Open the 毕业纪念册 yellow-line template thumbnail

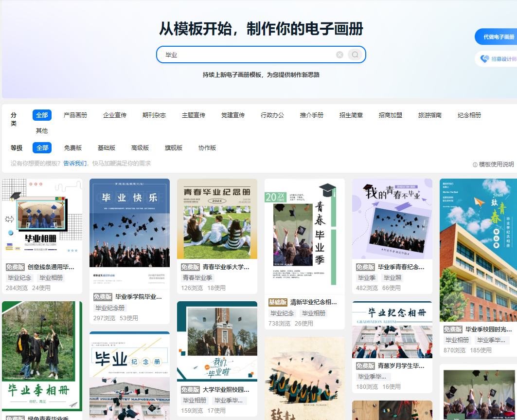129,376
